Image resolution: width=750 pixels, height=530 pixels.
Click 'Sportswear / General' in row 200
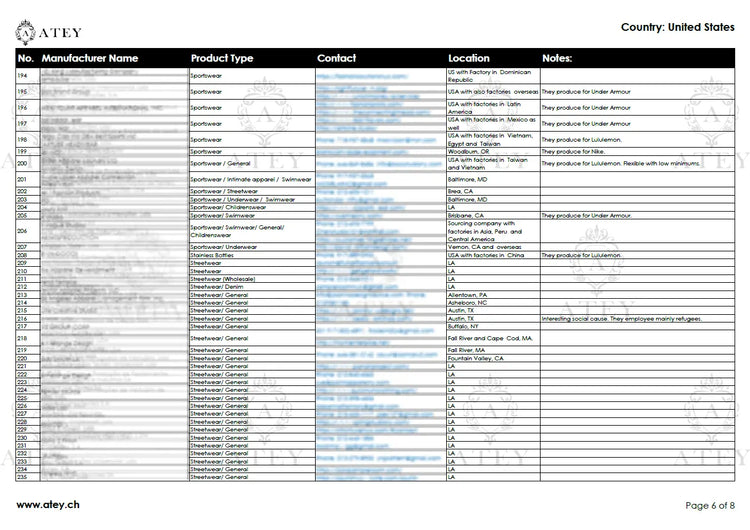220,163
